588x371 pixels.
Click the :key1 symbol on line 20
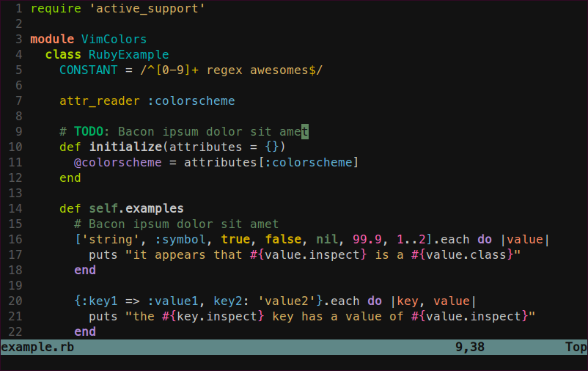[x=100, y=301]
